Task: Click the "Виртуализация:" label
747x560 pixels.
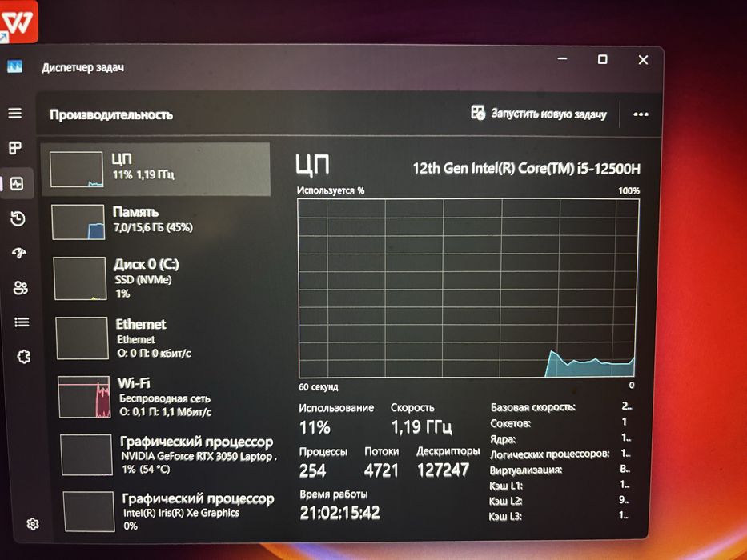Action: pos(526,470)
